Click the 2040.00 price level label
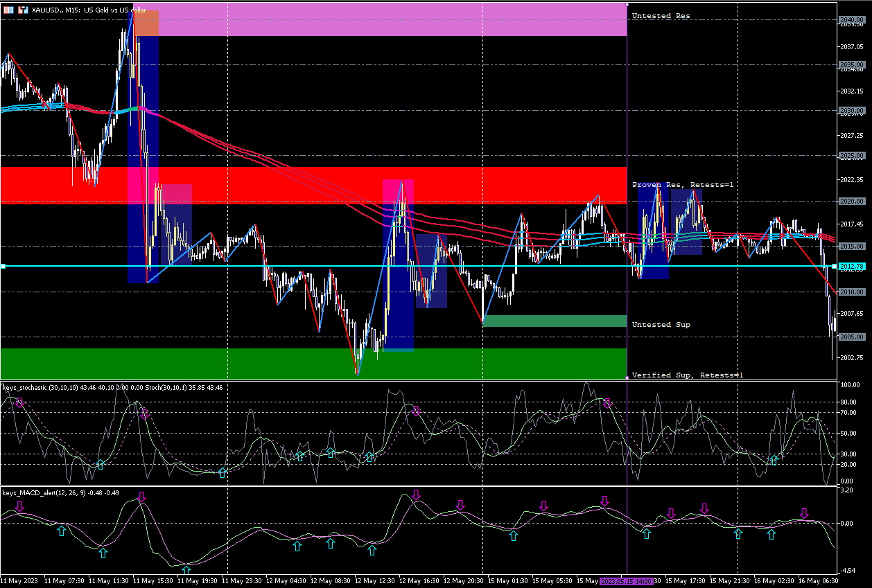 851,19
